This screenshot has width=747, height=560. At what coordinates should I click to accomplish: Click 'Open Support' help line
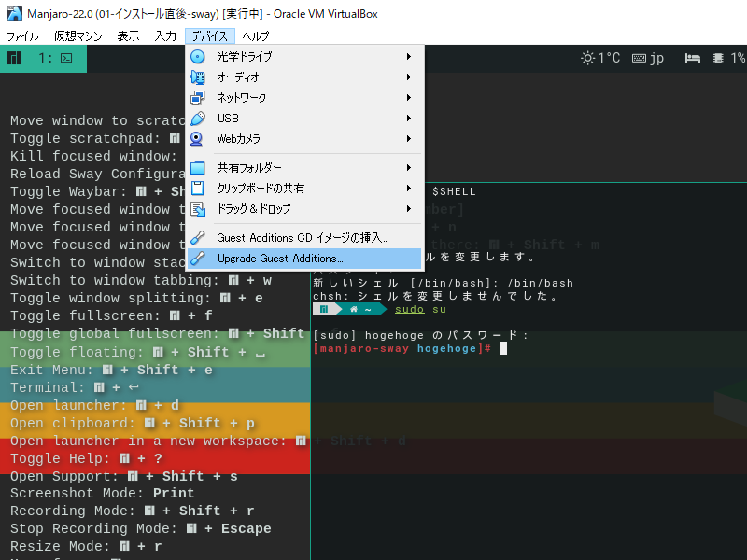(124, 476)
